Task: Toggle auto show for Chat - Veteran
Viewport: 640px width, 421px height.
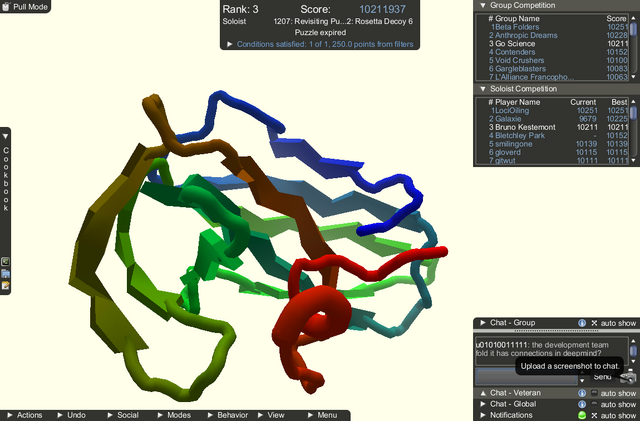Action: click(594, 393)
